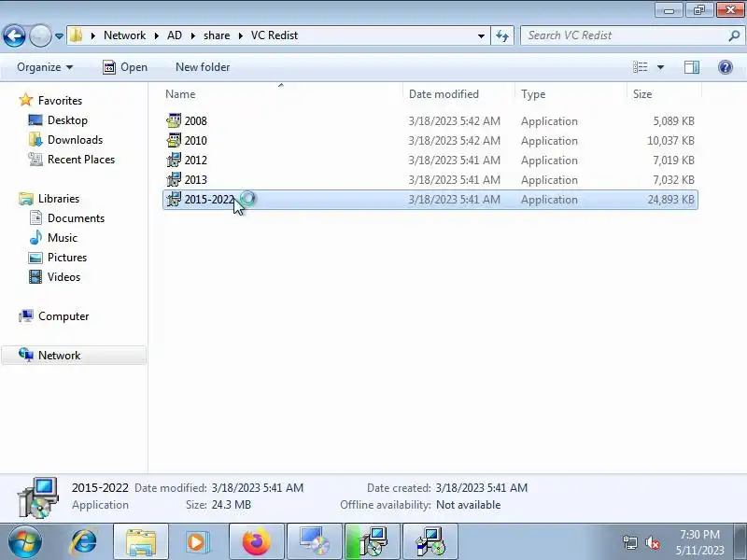This screenshot has height=560, width=747.
Task: Open Music library in the navigation pane
Action: click(x=53, y=237)
